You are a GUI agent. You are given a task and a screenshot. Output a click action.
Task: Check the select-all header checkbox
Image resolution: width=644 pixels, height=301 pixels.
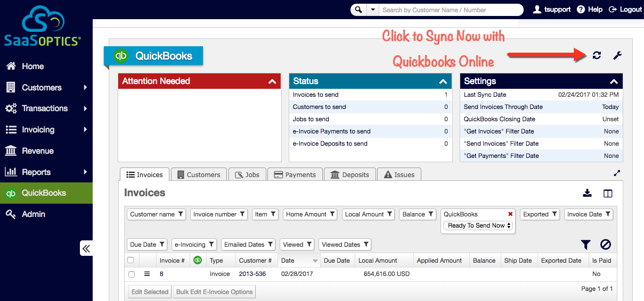[x=131, y=260]
